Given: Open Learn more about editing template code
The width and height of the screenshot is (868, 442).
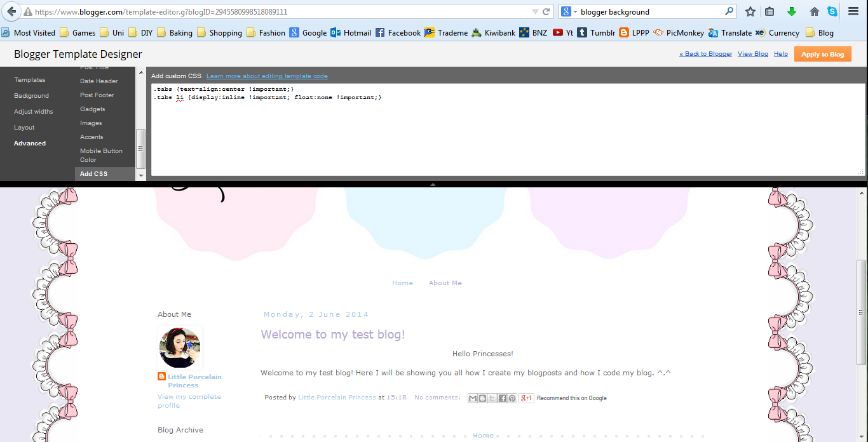Looking at the screenshot, I should (x=267, y=76).
